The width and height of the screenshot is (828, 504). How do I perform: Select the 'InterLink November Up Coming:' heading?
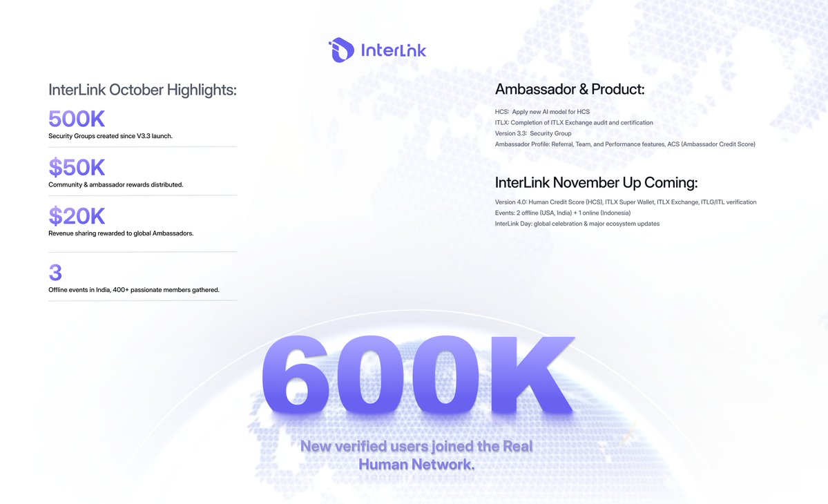click(596, 182)
